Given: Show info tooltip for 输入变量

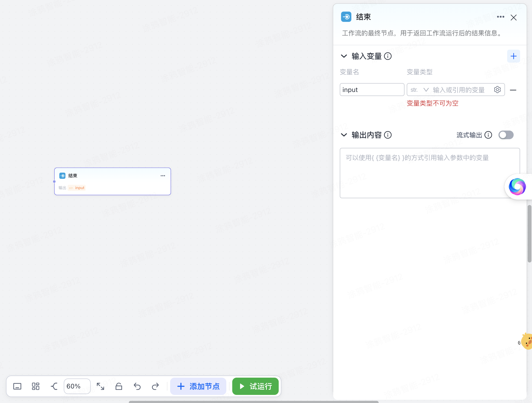Looking at the screenshot, I should pos(388,56).
